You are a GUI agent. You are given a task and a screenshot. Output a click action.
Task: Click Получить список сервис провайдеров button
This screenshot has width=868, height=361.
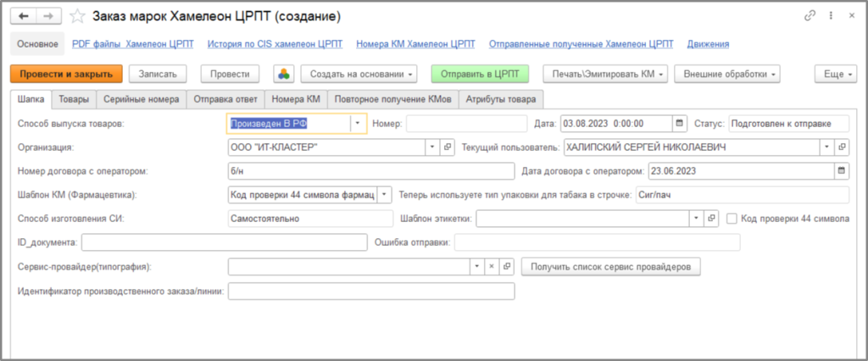tap(610, 267)
